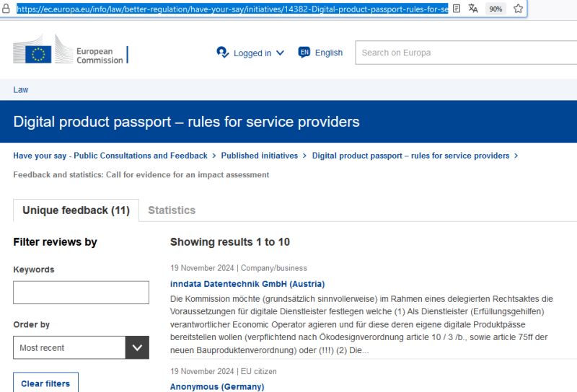Open reader view icon in address bar

457,9
